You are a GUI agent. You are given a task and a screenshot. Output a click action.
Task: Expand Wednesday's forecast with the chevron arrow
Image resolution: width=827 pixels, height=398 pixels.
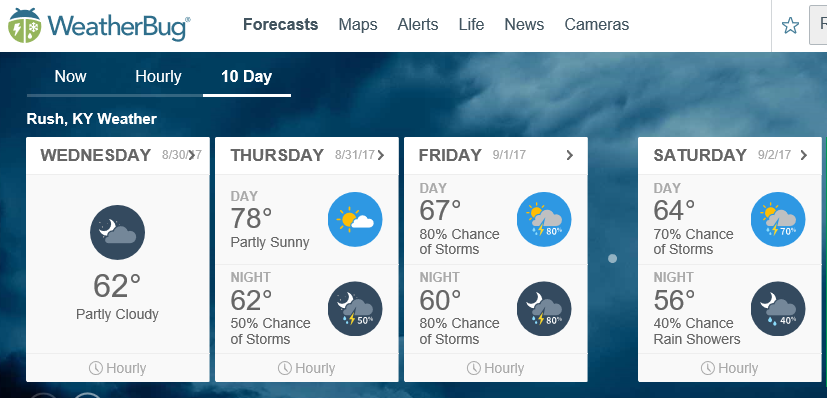click(x=193, y=155)
